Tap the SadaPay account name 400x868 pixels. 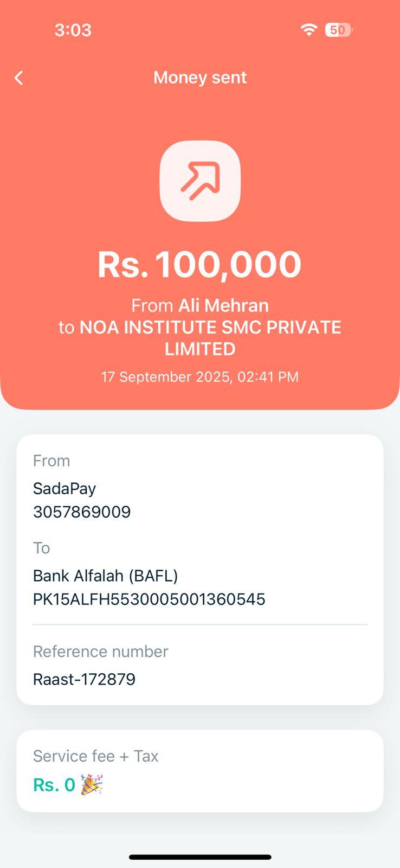[64, 488]
